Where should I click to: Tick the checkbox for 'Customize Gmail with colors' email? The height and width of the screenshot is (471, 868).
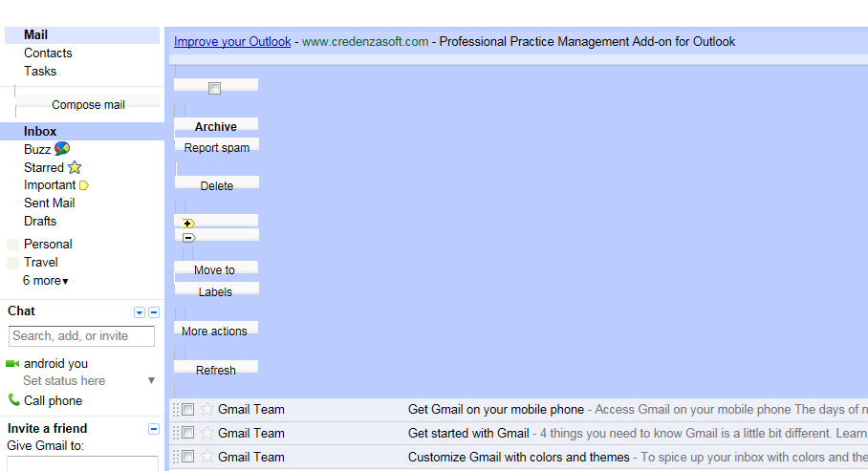pos(188,457)
